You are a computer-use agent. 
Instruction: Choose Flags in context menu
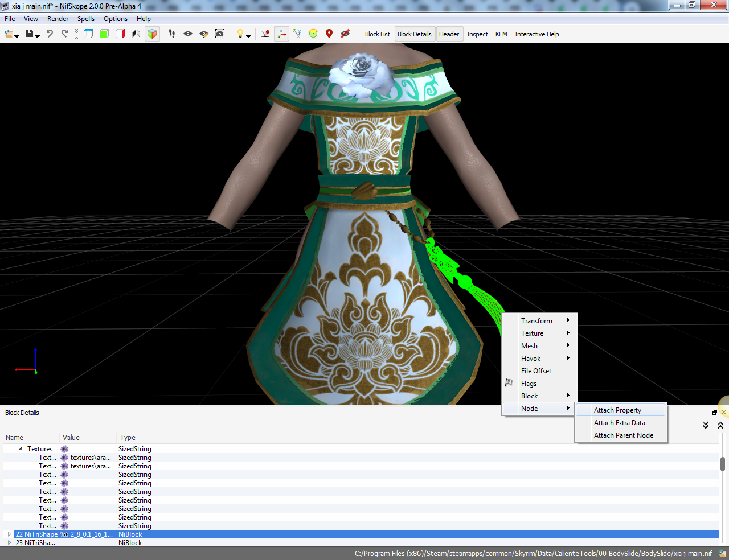tap(540, 384)
